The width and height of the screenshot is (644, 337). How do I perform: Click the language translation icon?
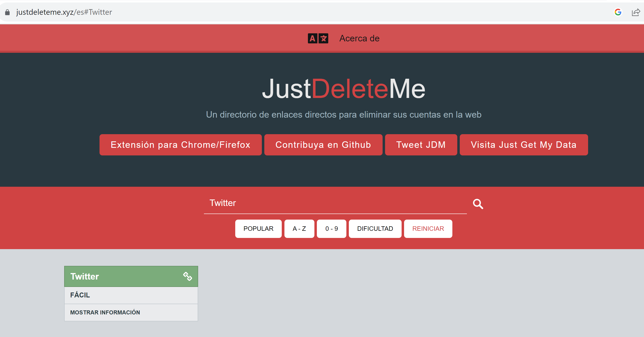pyautogui.click(x=318, y=38)
